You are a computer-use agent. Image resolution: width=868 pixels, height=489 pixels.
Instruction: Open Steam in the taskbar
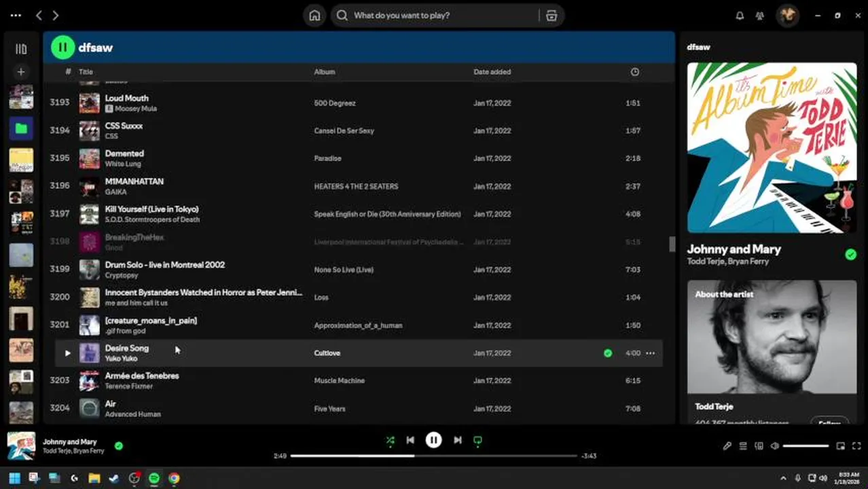(x=114, y=478)
